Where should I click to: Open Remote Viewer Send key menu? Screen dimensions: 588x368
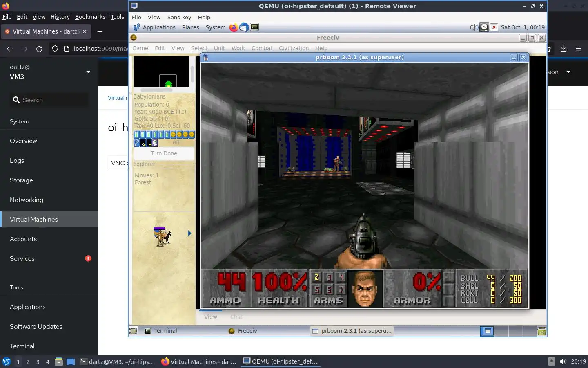(x=179, y=17)
